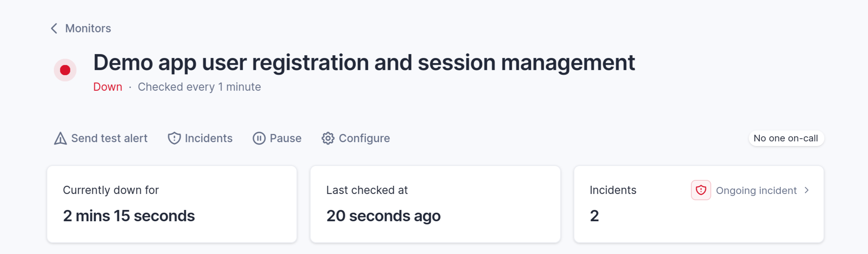This screenshot has height=254, width=868.
Task: Click the No one on-call badge
Action: point(786,138)
